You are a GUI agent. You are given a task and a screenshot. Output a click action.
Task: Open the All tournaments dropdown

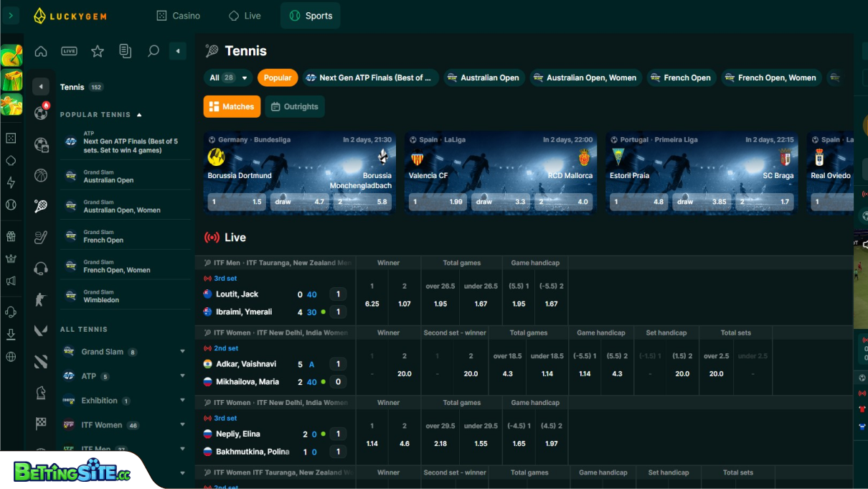(x=227, y=78)
